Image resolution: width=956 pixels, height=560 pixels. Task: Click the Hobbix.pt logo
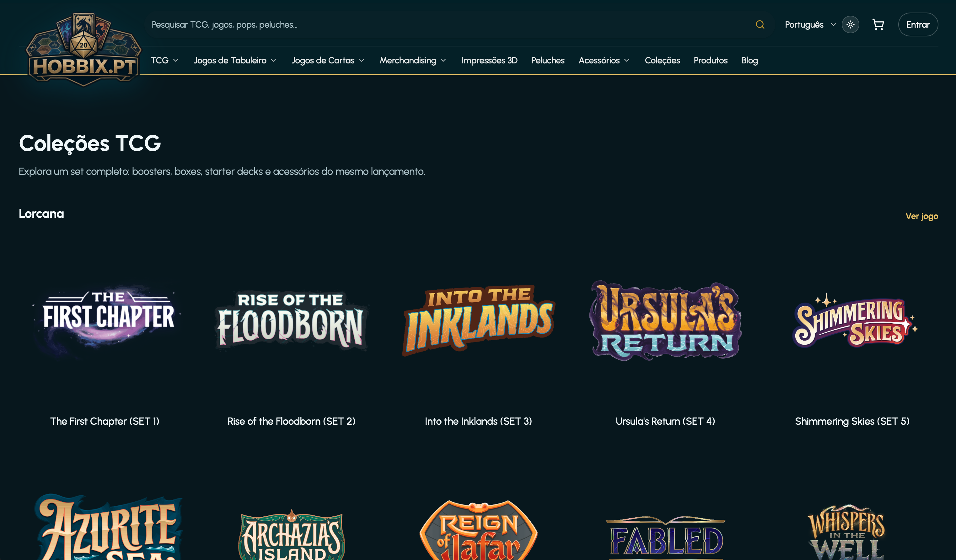83,49
